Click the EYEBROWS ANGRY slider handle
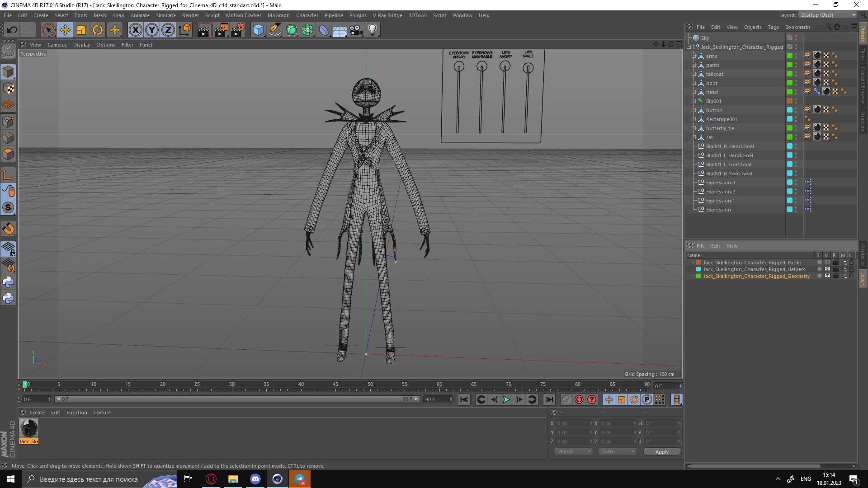Image resolution: width=868 pixels, height=488 pixels. click(459, 67)
